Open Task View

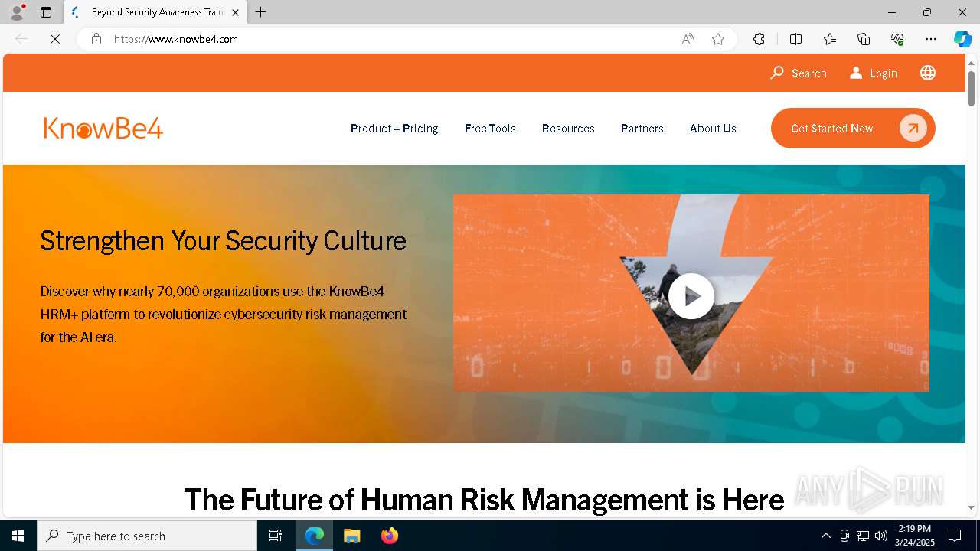click(276, 536)
